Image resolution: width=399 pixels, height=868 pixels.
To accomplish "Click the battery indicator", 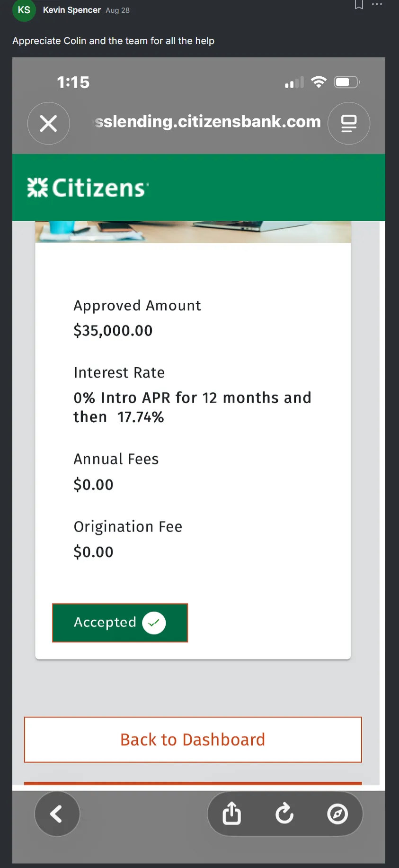I will tap(347, 82).
